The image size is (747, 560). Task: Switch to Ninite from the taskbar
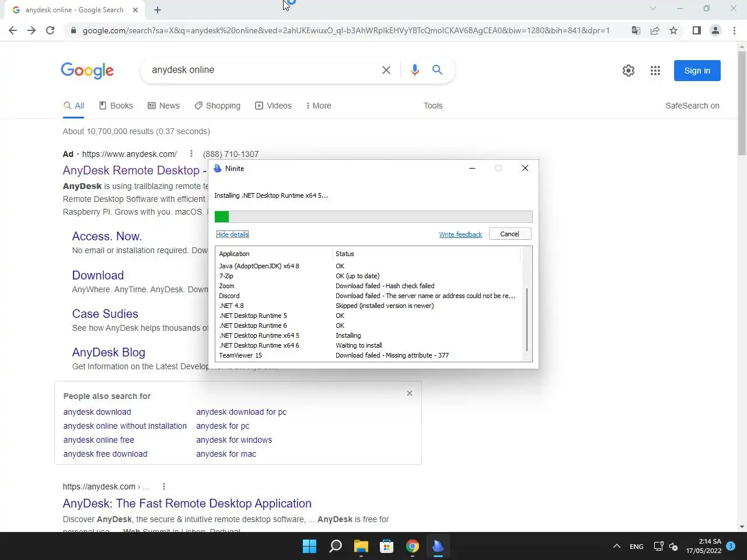(438, 546)
